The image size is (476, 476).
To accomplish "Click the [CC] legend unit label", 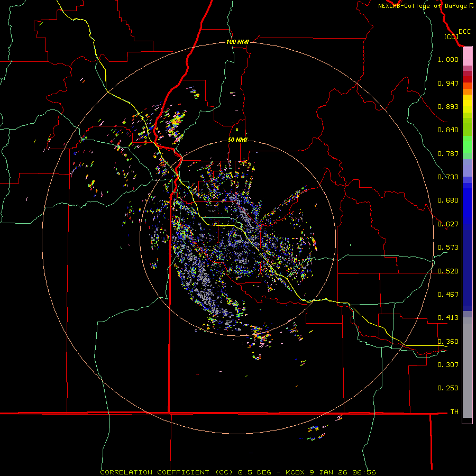I will [x=451, y=36].
